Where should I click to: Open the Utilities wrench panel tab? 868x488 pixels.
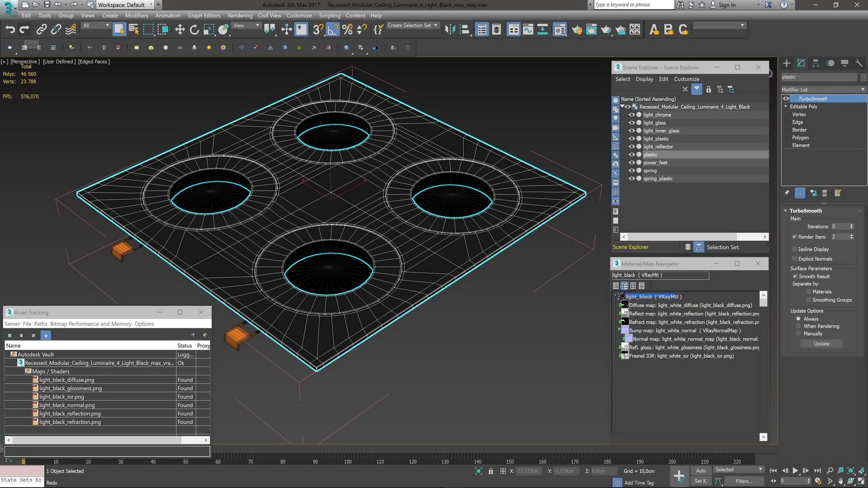click(x=859, y=63)
